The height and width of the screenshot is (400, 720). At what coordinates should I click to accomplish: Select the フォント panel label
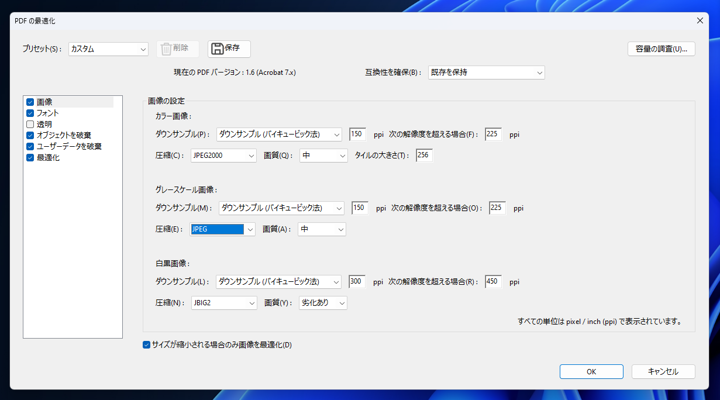click(48, 113)
